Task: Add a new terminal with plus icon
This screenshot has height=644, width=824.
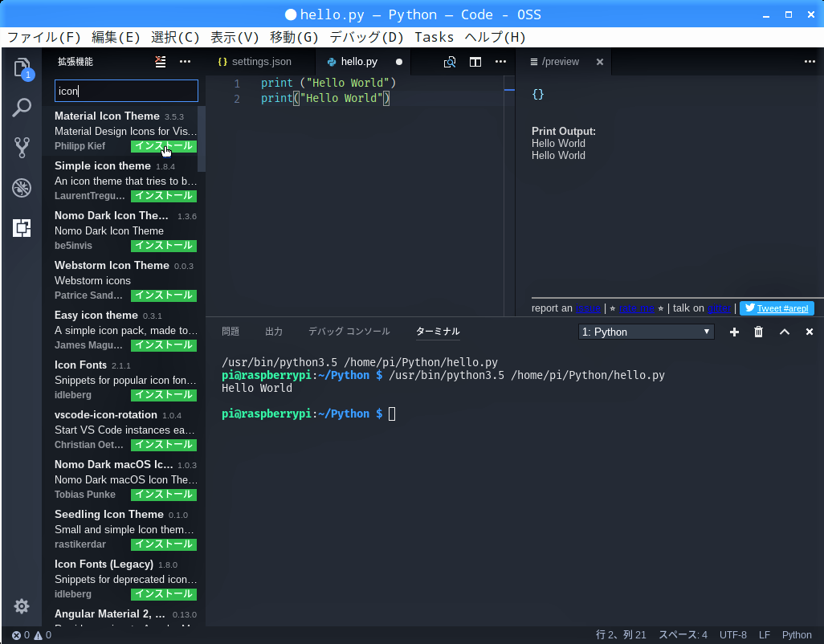Action: coord(734,332)
